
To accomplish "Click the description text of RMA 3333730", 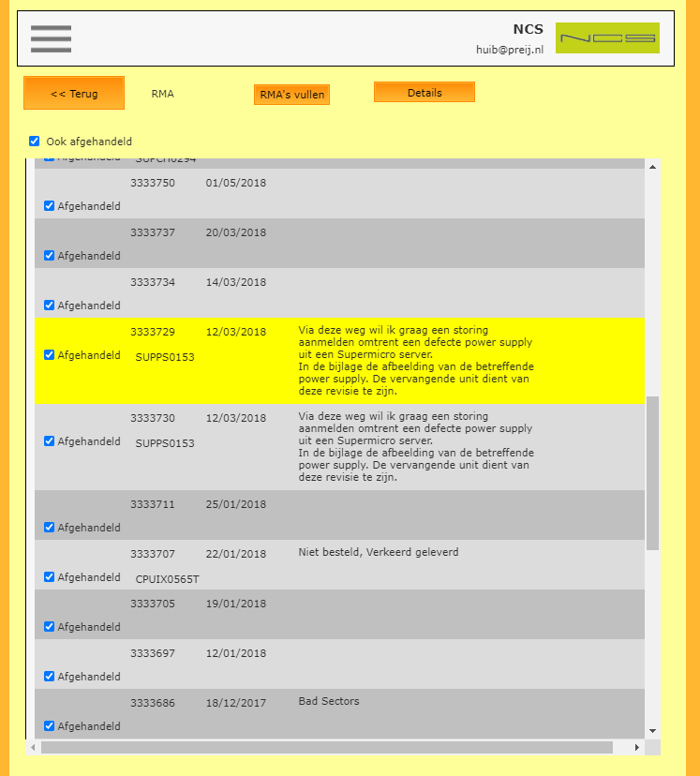I will 416,446.
